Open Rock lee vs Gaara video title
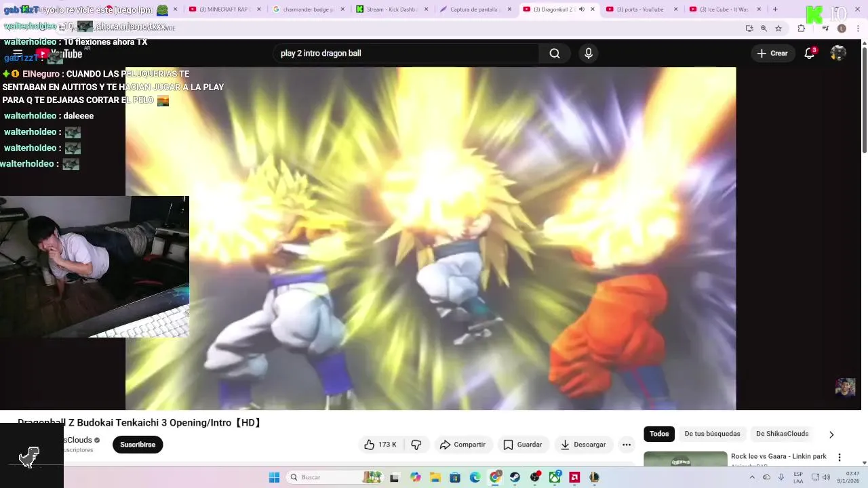 pyautogui.click(x=778, y=456)
